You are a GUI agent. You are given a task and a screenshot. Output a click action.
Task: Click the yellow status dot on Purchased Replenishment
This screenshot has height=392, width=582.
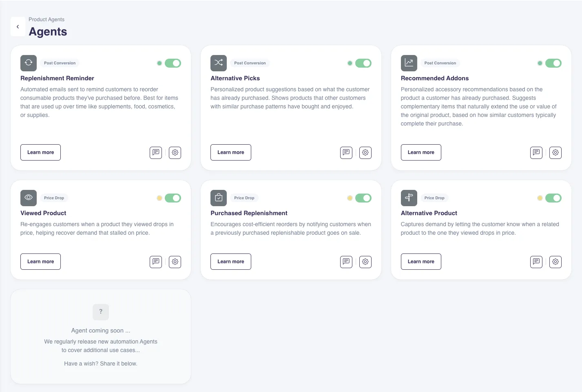(350, 198)
